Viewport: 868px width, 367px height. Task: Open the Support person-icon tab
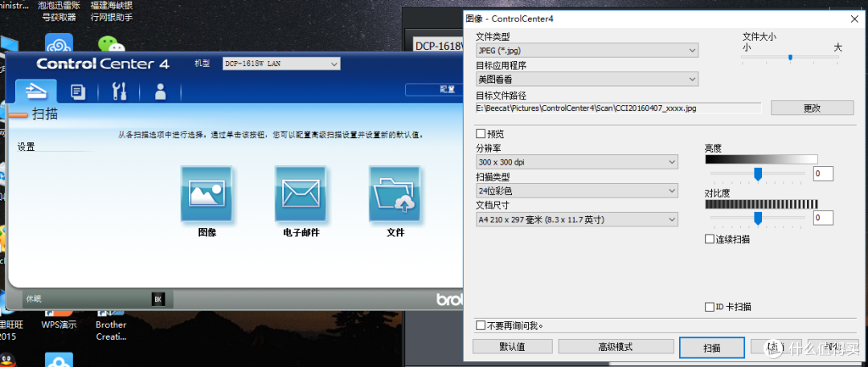pyautogui.click(x=161, y=92)
